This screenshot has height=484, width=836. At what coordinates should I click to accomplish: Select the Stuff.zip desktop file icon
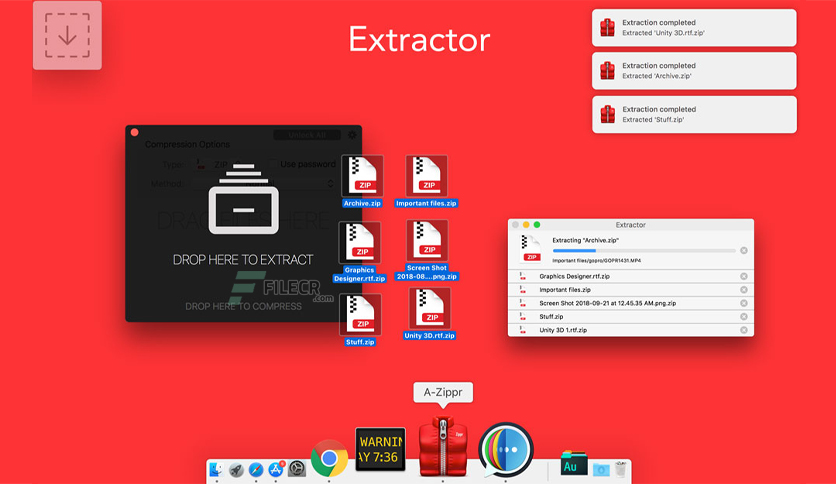pyautogui.click(x=361, y=314)
